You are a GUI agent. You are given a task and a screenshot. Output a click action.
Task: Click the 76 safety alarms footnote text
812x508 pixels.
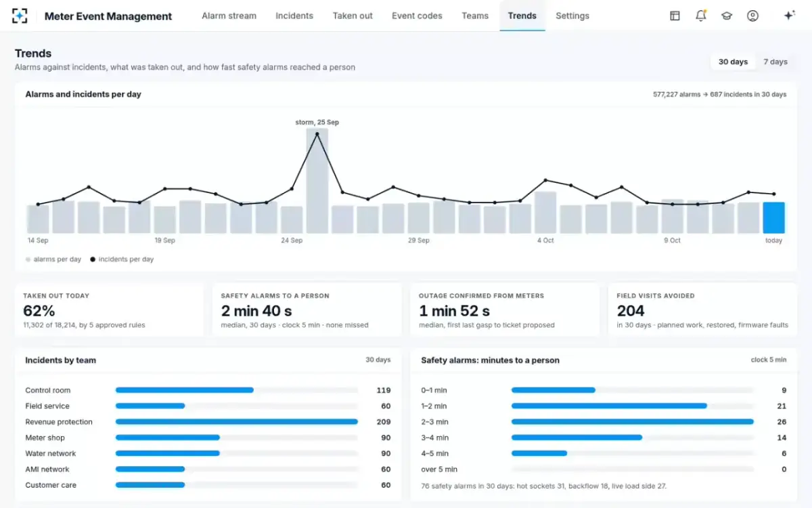click(543, 486)
